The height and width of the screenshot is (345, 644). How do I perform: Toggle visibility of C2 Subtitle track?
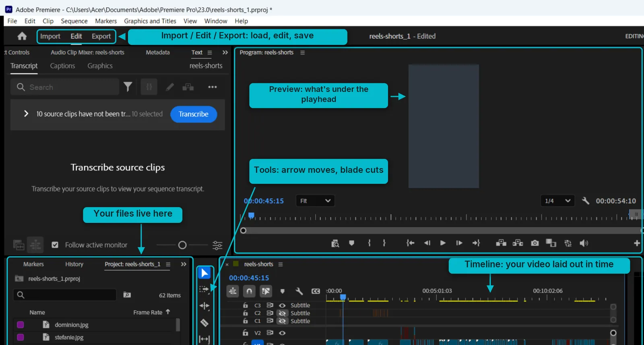point(282,313)
